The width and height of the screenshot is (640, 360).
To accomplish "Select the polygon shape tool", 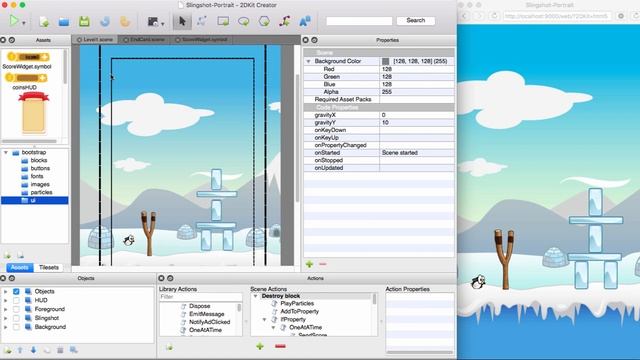I will point(264,21).
